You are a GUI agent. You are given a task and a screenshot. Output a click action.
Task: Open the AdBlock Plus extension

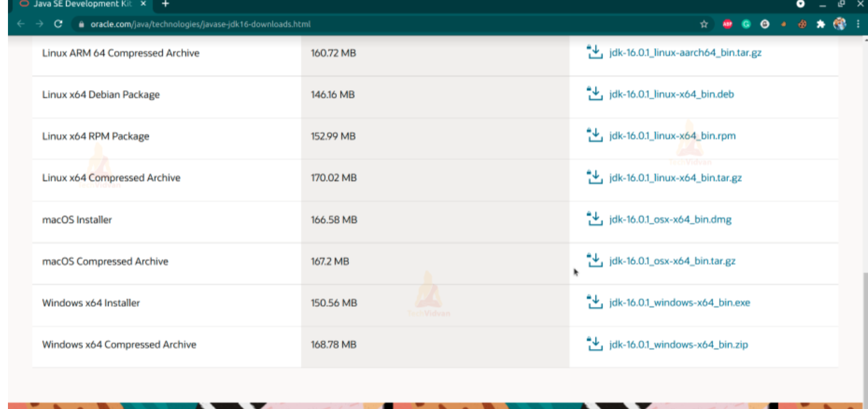[727, 24]
